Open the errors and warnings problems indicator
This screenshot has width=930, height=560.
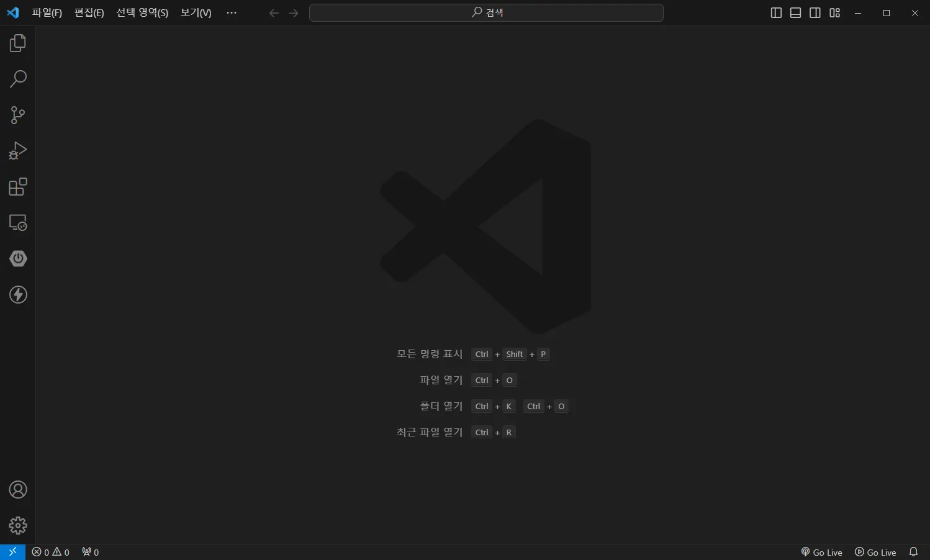pyautogui.click(x=51, y=552)
